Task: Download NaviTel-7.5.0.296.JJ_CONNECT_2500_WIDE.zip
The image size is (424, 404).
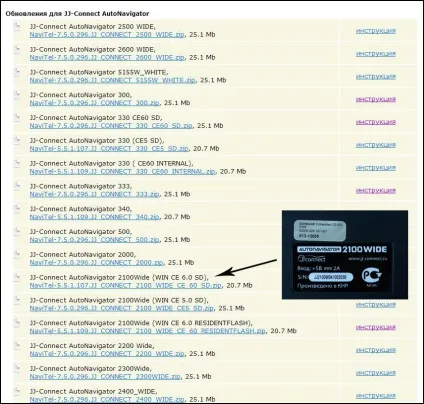Action: [x=107, y=35]
